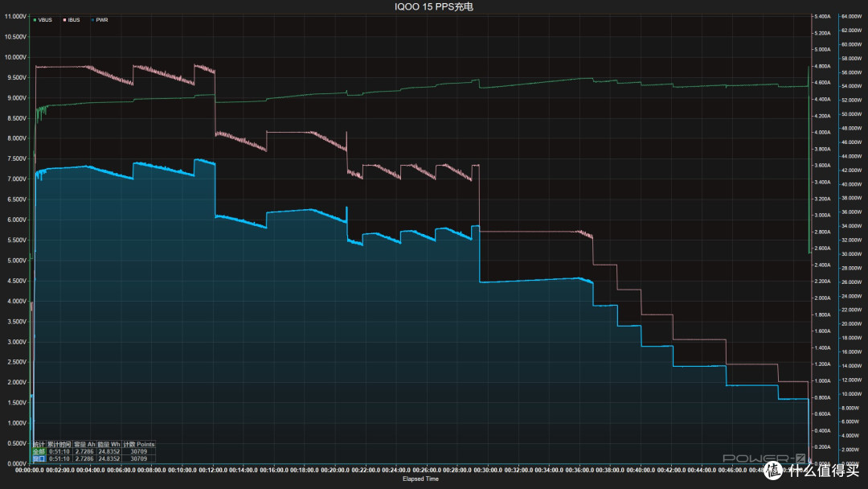Click the 2.000A current axis tick
Viewport: 868px width, 489px height.
point(822,298)
